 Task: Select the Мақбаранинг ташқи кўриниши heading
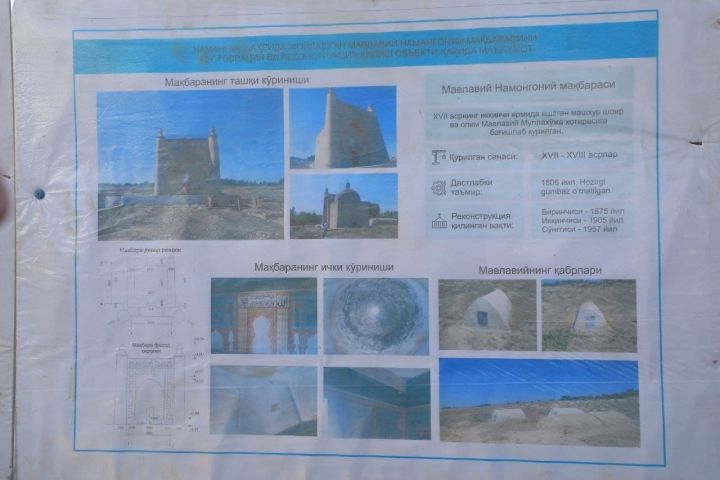[236, 81]
